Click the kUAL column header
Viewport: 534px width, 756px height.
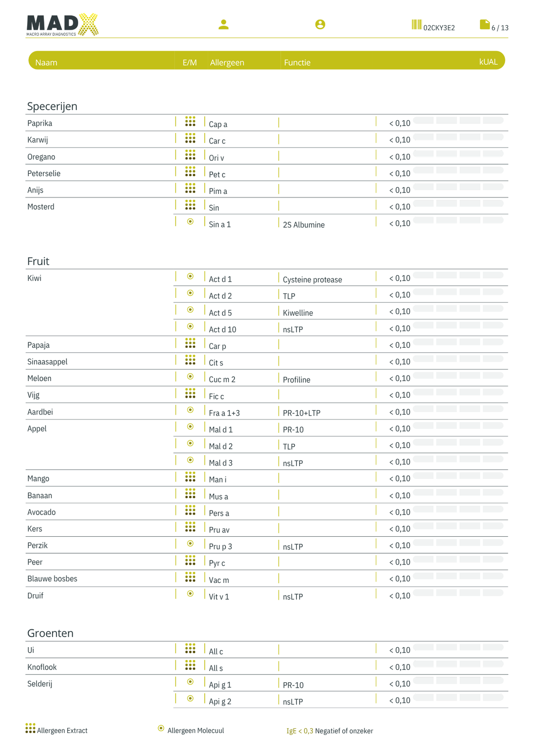tap(488, 62)
